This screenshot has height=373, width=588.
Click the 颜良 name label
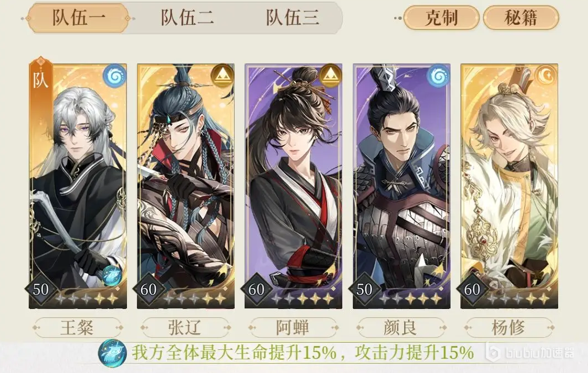point(400,328)
